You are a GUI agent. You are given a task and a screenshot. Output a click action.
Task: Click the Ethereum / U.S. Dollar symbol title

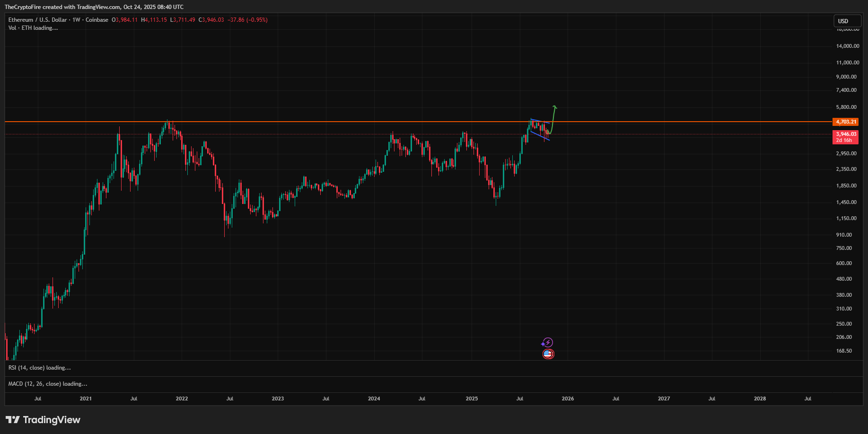(38, 20)
